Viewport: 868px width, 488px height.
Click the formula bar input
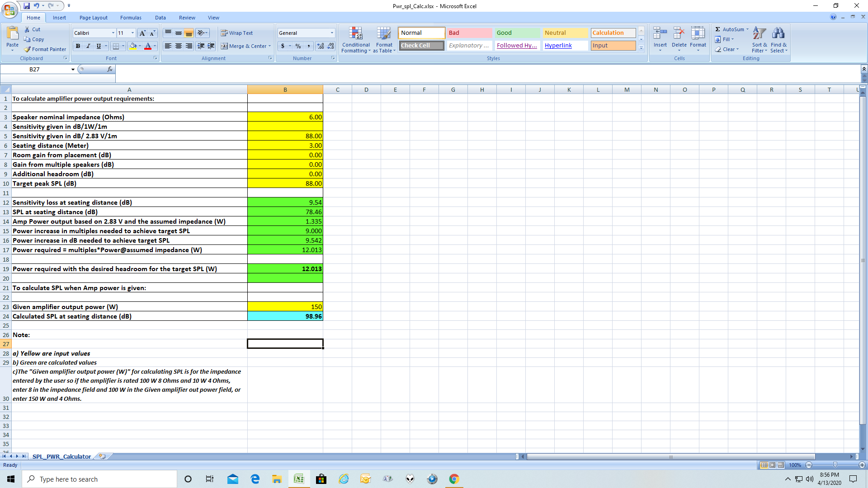[487, 69]
